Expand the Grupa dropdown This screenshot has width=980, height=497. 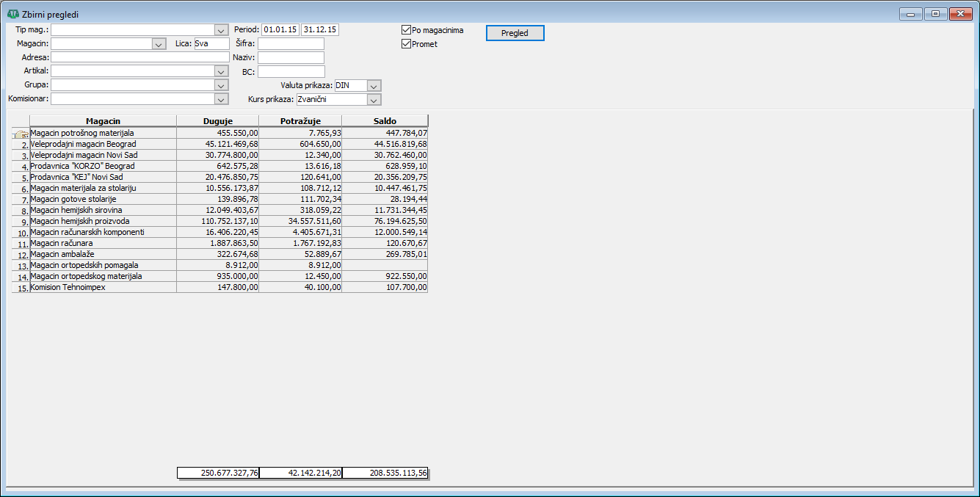222,85
